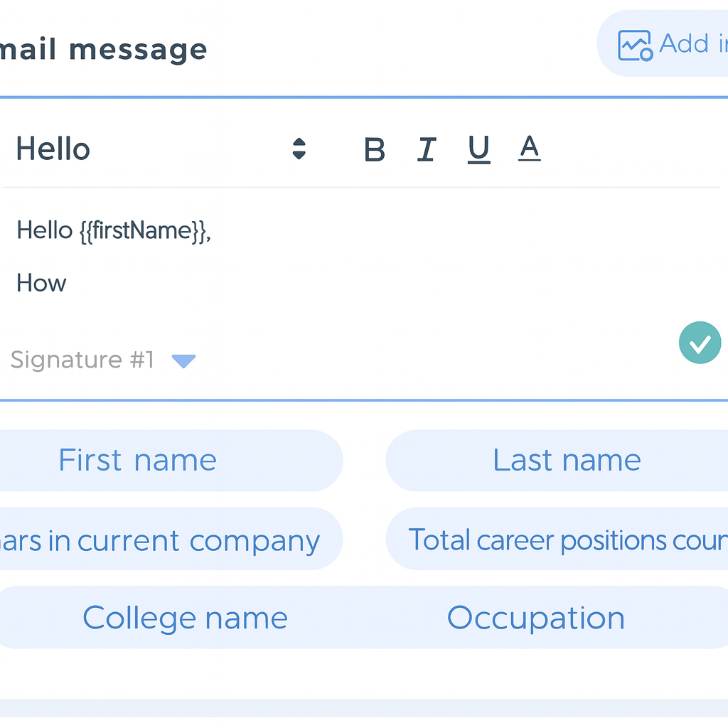Insert the Occupation token
The width and height of the screenshot is (728, 728).
click(535, 618)
